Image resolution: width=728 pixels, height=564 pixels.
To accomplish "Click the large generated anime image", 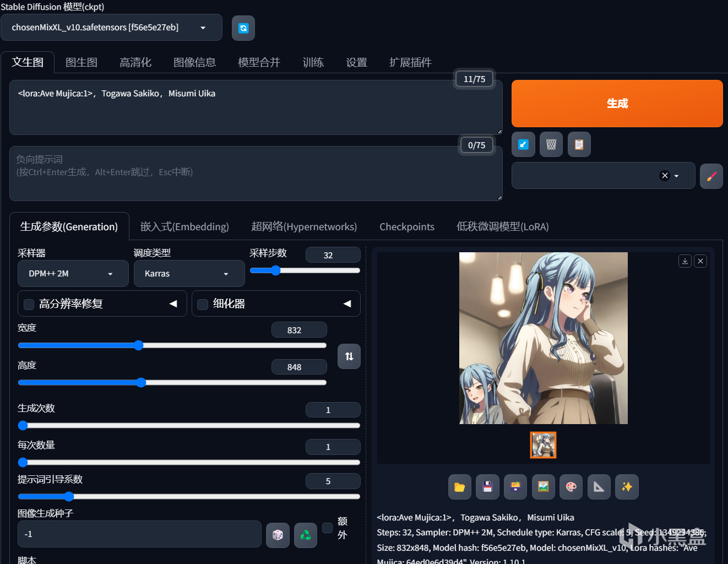I will (x=544, y=338).
